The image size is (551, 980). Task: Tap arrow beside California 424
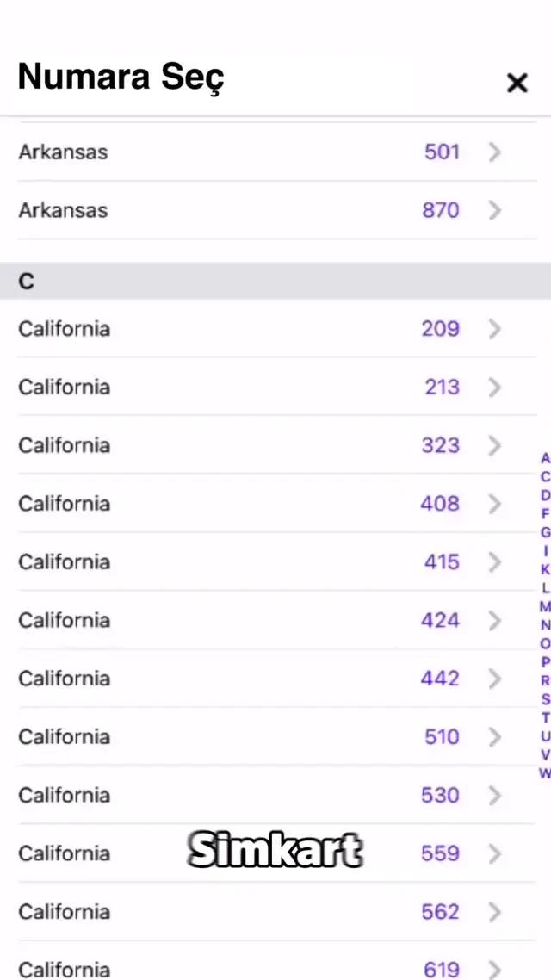(x=494, y=621)
